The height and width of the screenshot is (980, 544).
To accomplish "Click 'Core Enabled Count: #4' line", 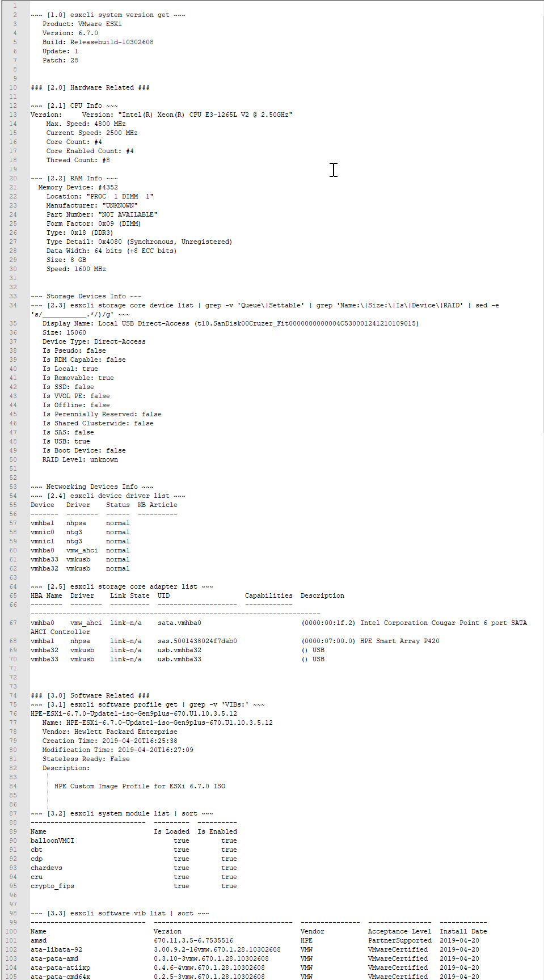I will click(90, 151).
